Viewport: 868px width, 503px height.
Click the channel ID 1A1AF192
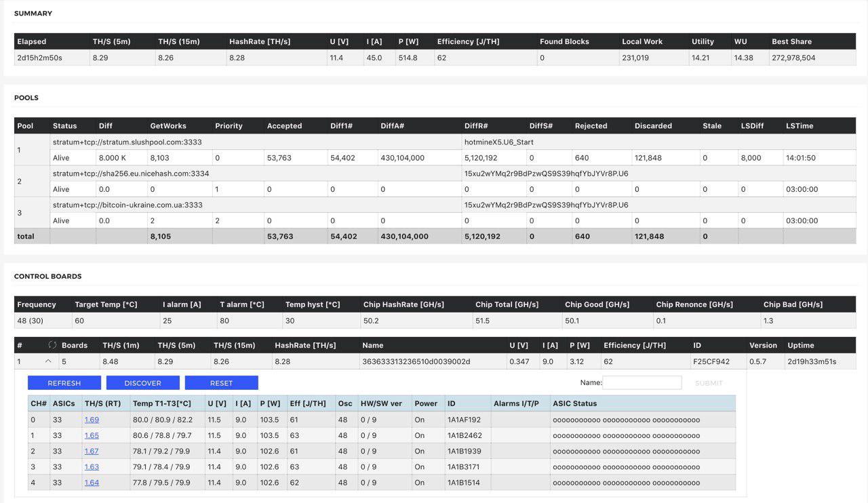point(464,420)
